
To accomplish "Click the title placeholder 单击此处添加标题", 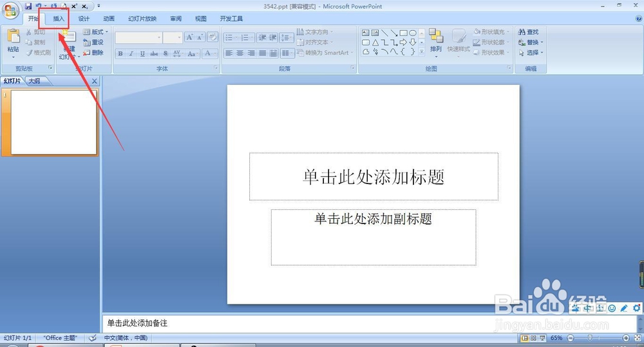I will pos(374,176).
